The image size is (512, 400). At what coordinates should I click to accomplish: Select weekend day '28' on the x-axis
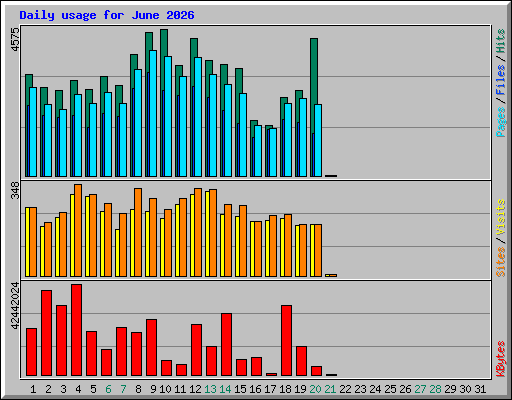point(435,389)
